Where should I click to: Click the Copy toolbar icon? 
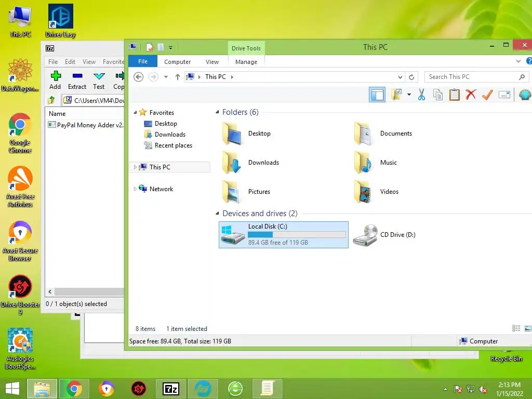[x=437, y=95]
